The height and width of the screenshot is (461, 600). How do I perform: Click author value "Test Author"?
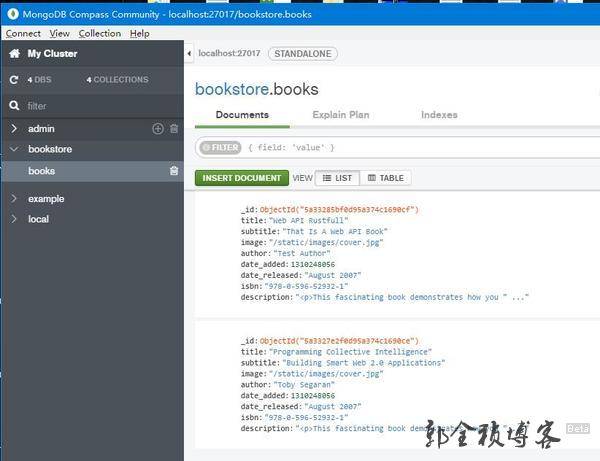[302, 253]
